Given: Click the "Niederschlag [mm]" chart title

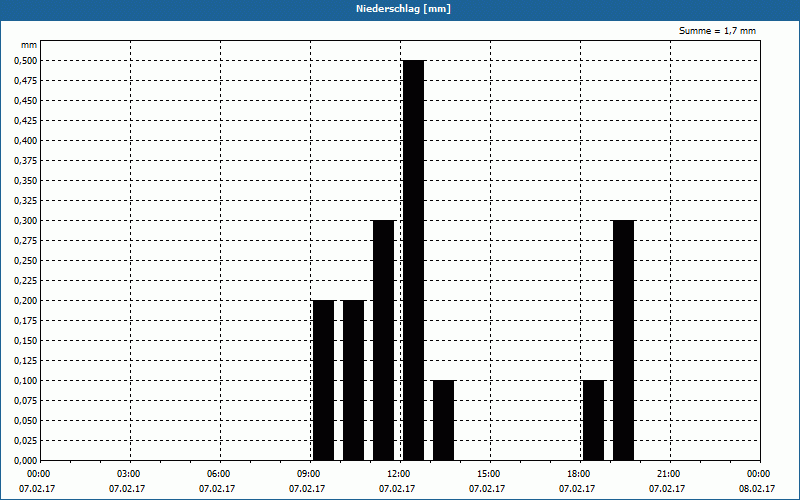Looking at the screenshot, I should click(x=403, y=9).
